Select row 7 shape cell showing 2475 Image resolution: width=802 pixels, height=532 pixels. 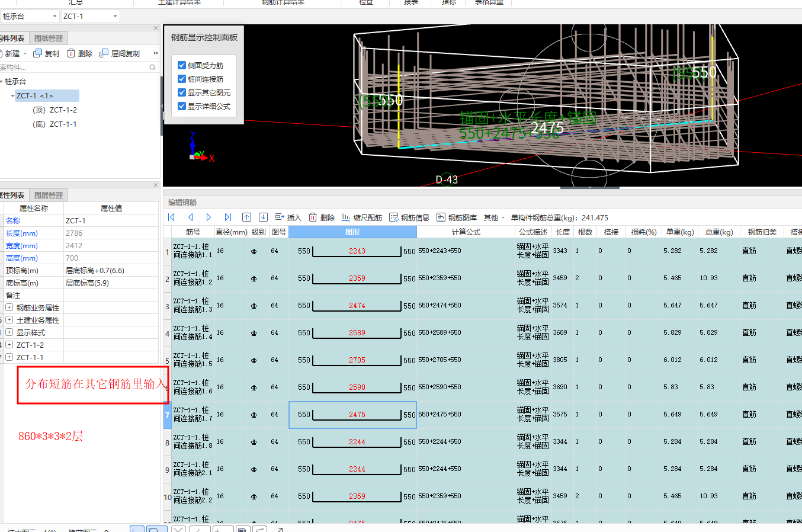point(352,415)
